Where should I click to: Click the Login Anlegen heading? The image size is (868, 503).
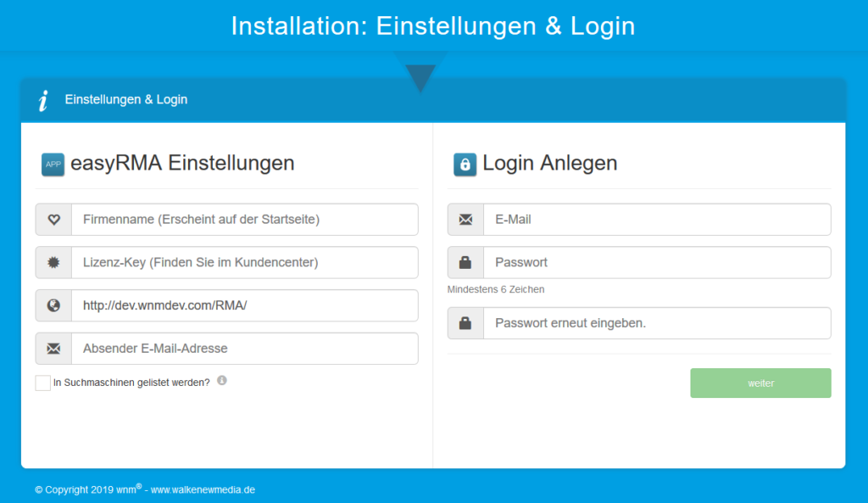549,163
